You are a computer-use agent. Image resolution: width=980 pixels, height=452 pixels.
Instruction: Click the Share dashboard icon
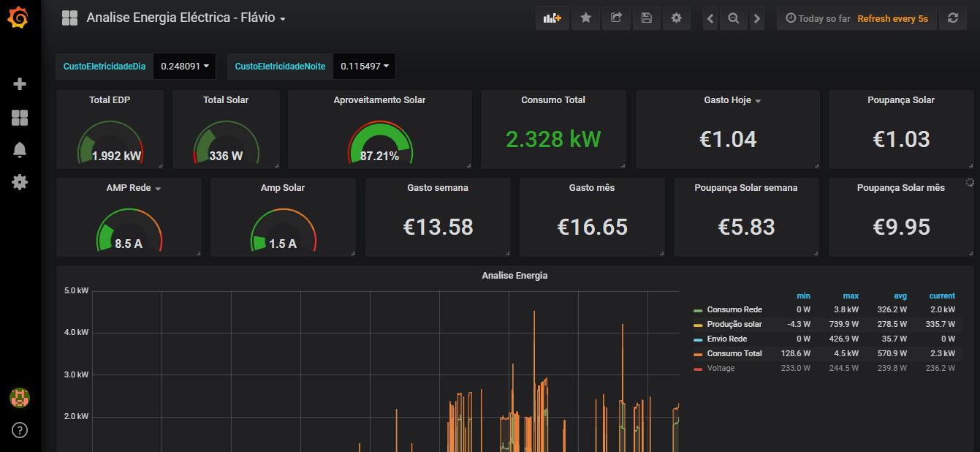point(616,18)
